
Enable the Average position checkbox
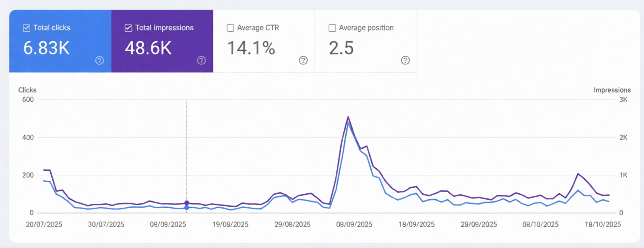tap(332, 28)
